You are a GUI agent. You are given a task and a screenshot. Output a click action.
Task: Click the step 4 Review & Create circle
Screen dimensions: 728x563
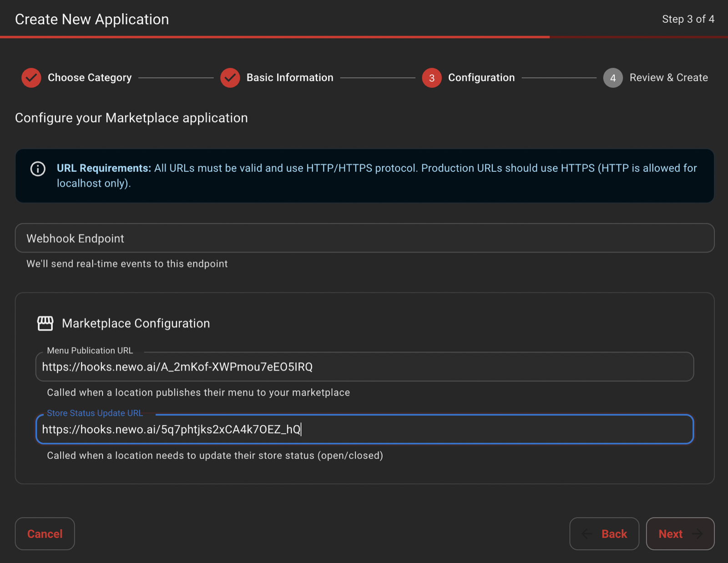tap(613, 78)
